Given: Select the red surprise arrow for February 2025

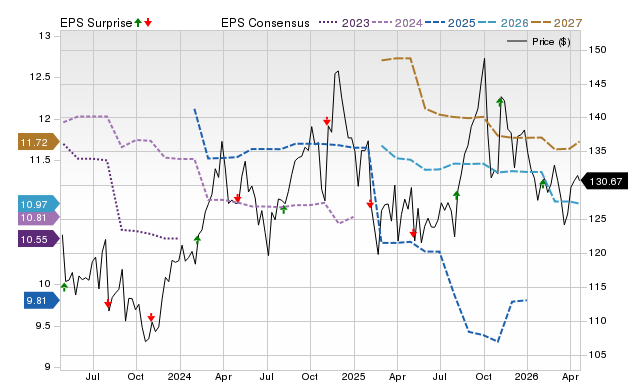Looking at the screenshot, I should (370, 204).
